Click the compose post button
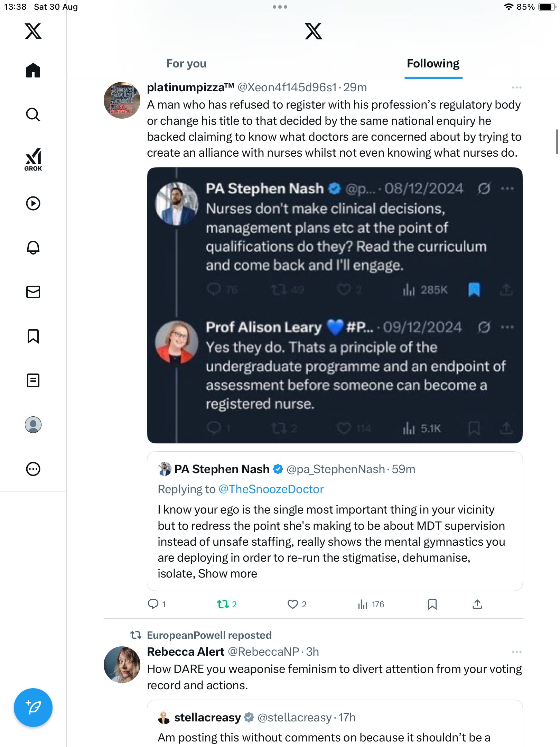This screenshot has height=747, width=560. pos(33,707)
